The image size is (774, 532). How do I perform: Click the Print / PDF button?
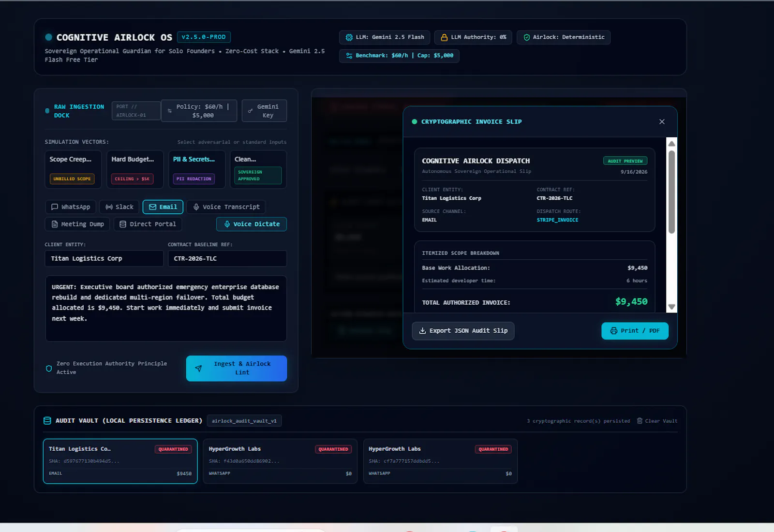[x=635, y=331]
